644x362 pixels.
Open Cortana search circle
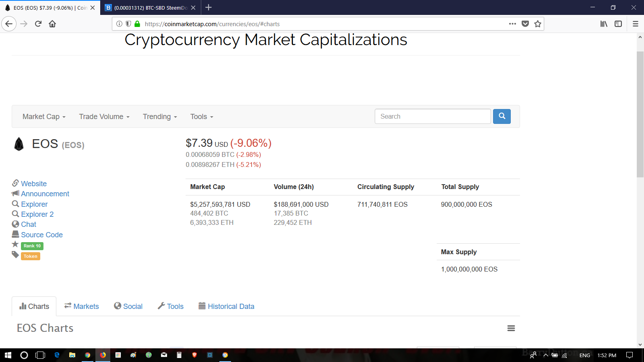tap(24, 355)
